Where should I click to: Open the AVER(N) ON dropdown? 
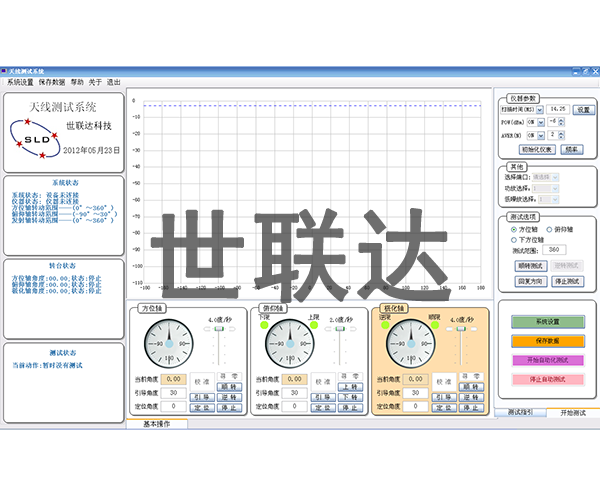(541, 135)
